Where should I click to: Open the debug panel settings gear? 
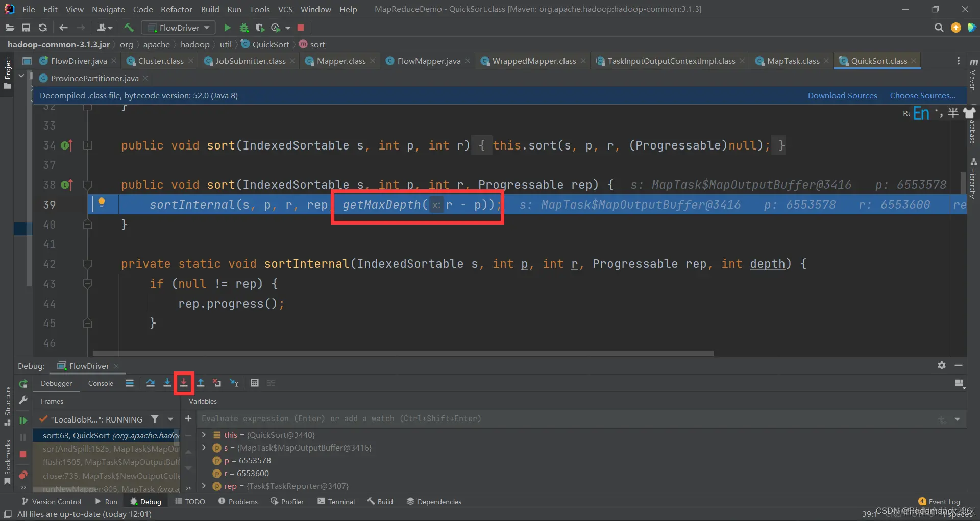coord(942,365)
